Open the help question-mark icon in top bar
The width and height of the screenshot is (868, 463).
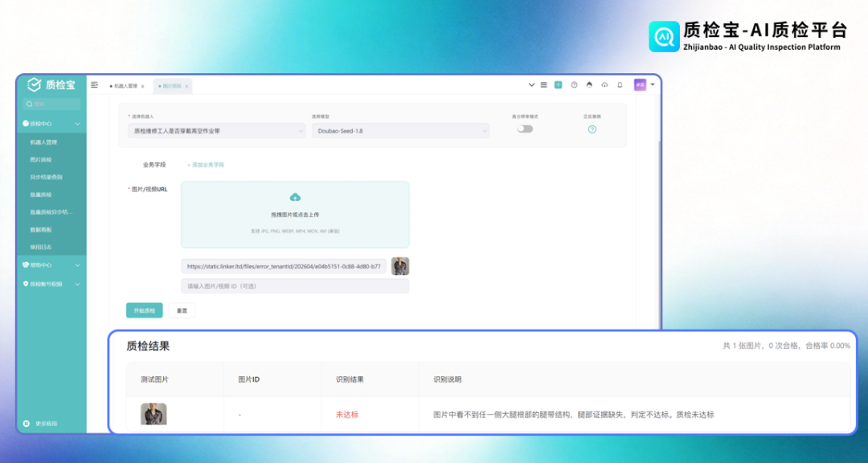click(x=574, y=84)
